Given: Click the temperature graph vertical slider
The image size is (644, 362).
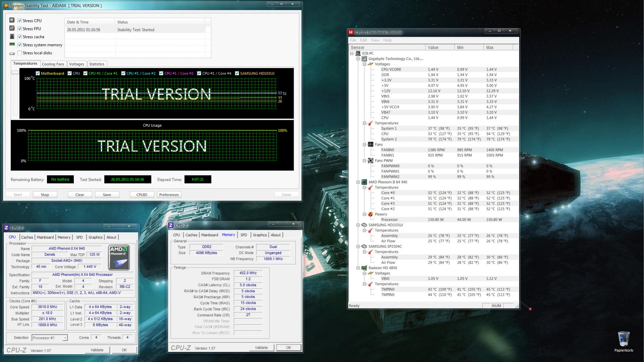Looking at the screenshot, I should tap(15, 72).
